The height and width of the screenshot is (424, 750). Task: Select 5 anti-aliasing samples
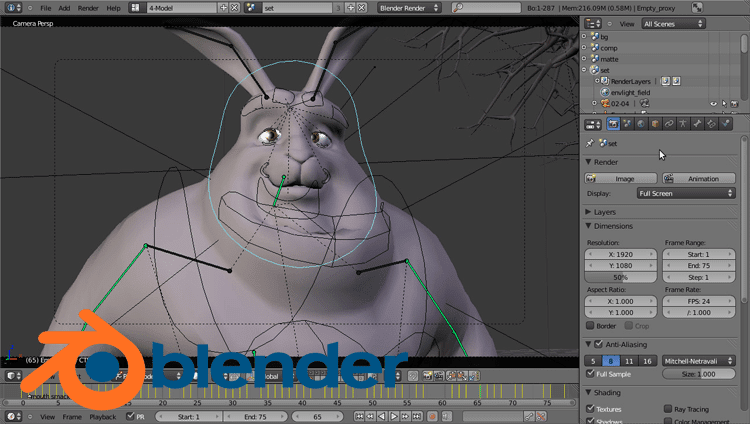(593, 361)
